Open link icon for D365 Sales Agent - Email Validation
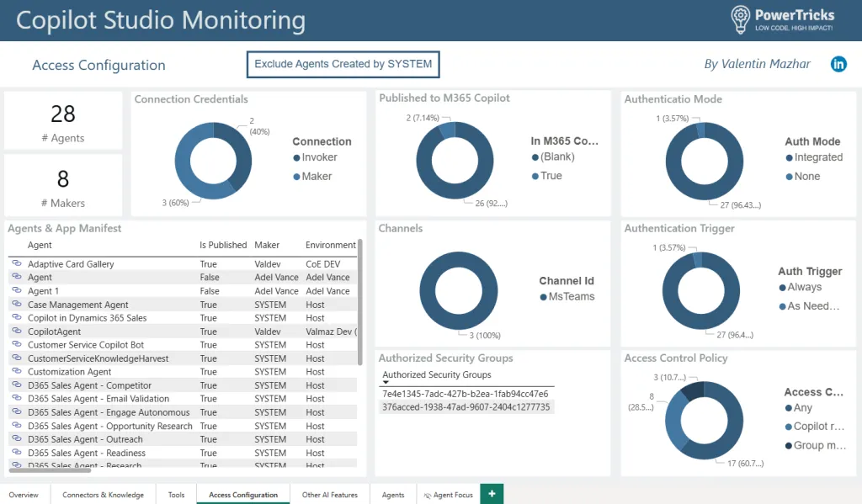Image resolution: width=862 pixels, height=504 pixels. 17,399
